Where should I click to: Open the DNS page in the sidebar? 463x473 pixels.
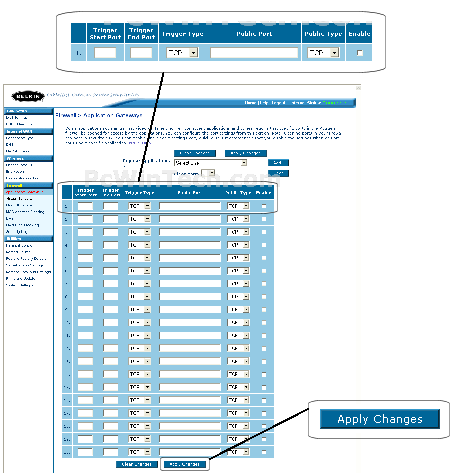click(x=9, y=144)
